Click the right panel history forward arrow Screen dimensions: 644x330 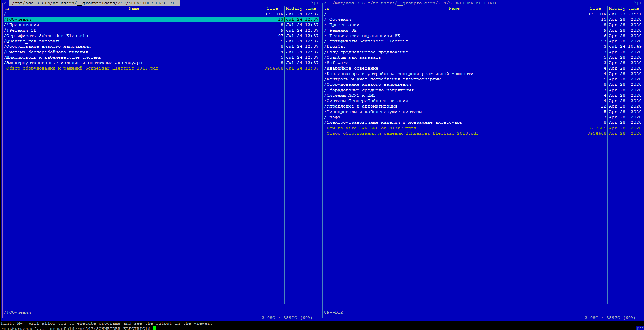pos(641,3)
